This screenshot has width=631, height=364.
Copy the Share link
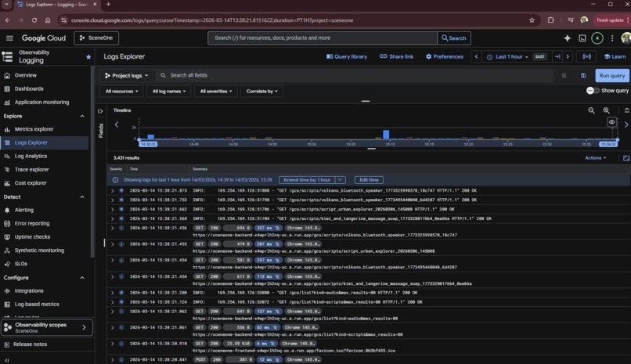point(396,56)
